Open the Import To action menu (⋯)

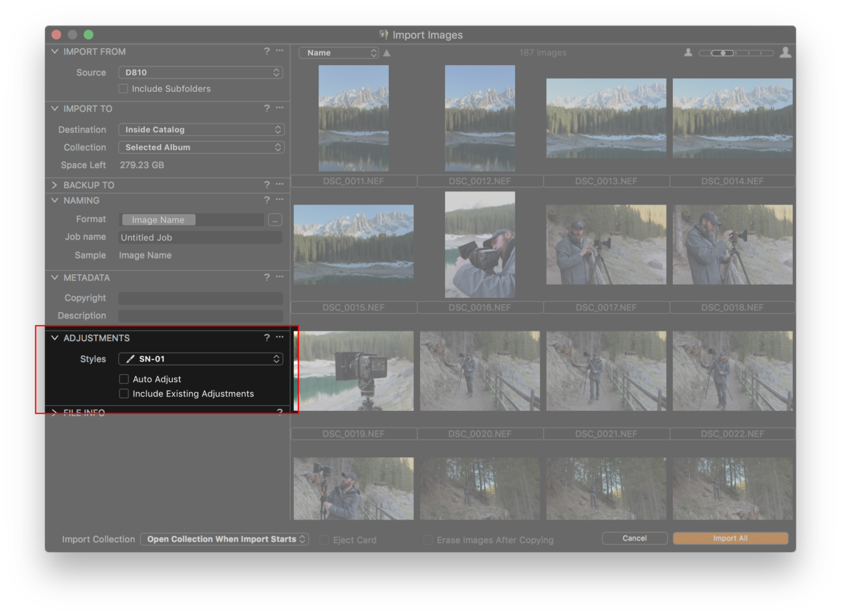pos(279,108)
